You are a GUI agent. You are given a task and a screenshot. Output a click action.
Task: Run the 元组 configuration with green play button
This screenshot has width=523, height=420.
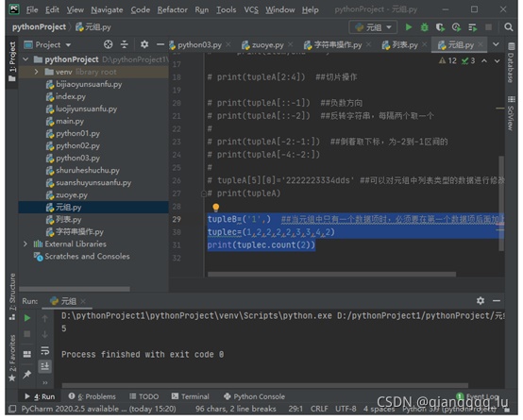pos(409,27)
